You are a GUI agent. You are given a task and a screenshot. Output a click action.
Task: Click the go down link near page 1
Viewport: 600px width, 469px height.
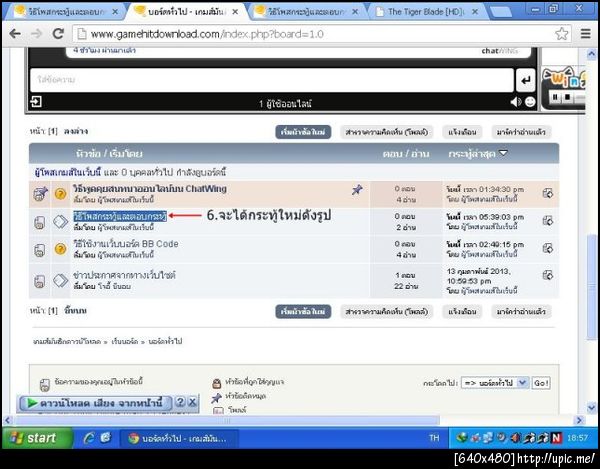tap(76, 131)
